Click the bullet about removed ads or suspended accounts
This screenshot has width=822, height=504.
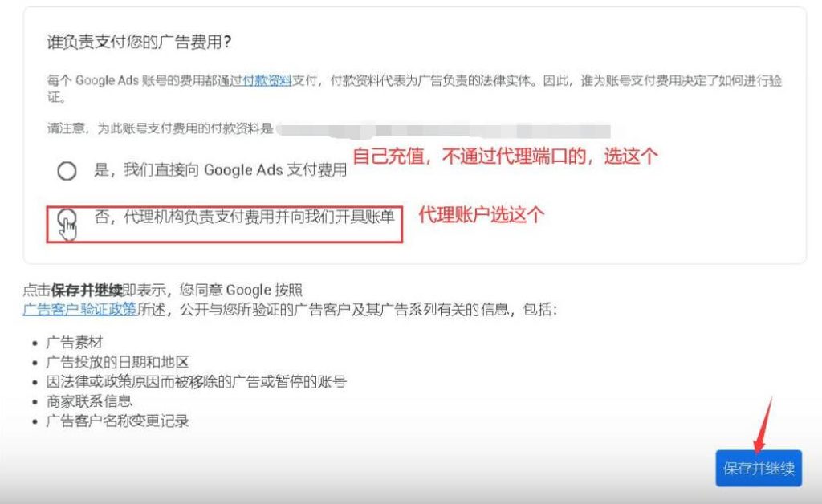click(196, 381)
